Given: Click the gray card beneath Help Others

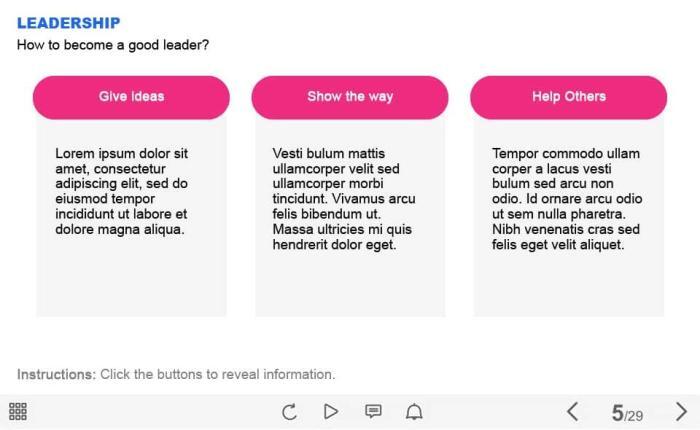Looking at the screenshot, I should pos(568,285).
